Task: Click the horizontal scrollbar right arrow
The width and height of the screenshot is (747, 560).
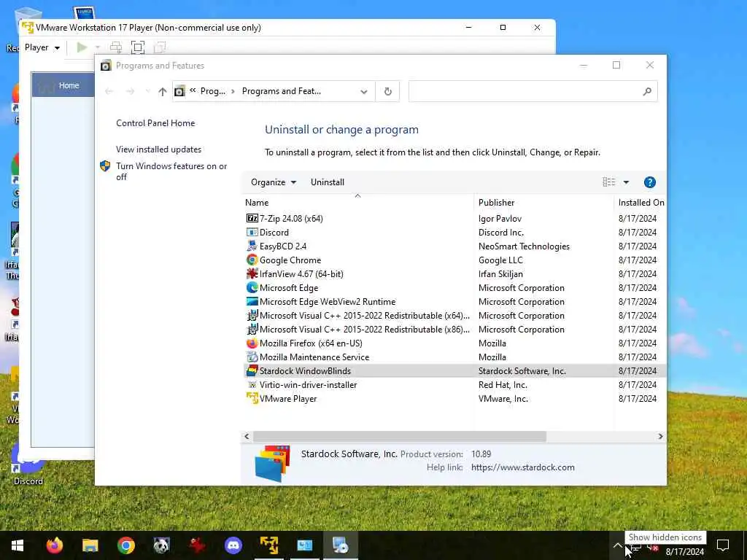Action: [660, 436]
